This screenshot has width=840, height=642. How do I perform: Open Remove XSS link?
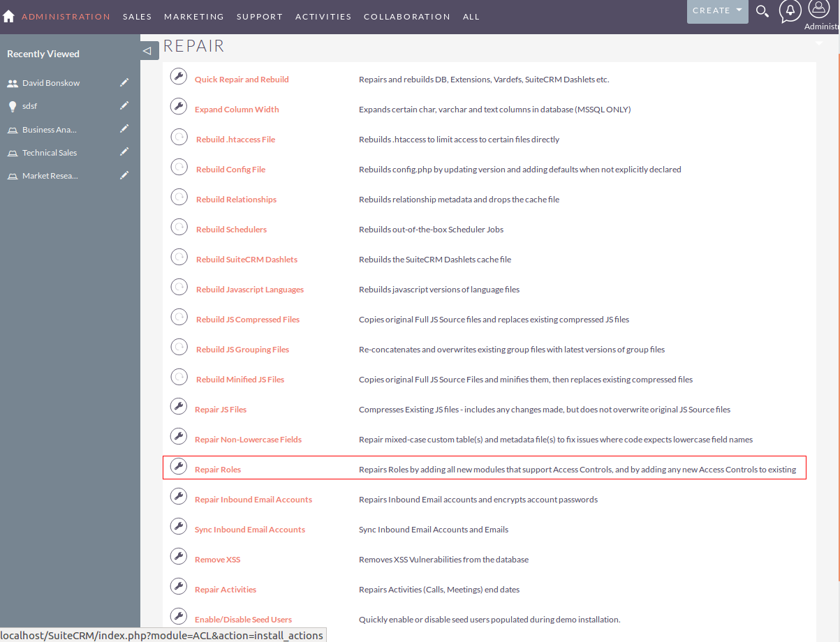(217, 560)
